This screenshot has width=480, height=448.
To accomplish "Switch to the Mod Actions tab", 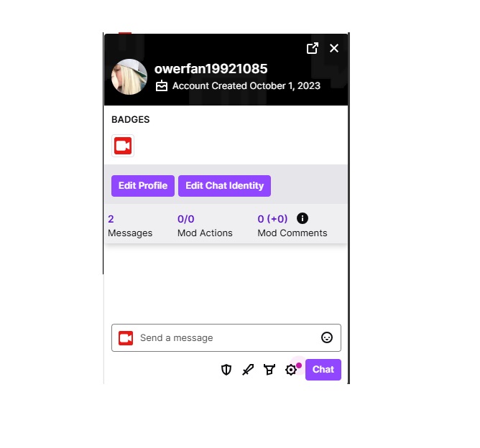I will pyautogui.click(x=205, y=225).
